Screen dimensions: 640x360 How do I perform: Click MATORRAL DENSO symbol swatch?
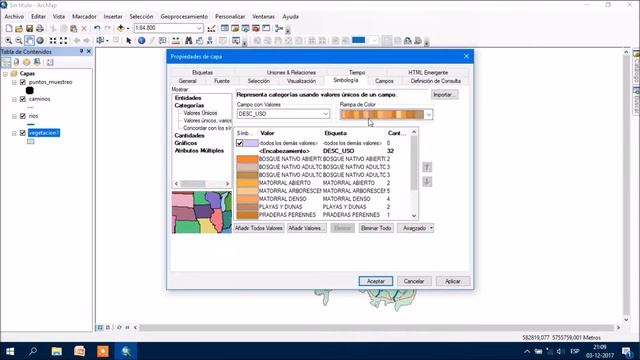coord(247,199)
